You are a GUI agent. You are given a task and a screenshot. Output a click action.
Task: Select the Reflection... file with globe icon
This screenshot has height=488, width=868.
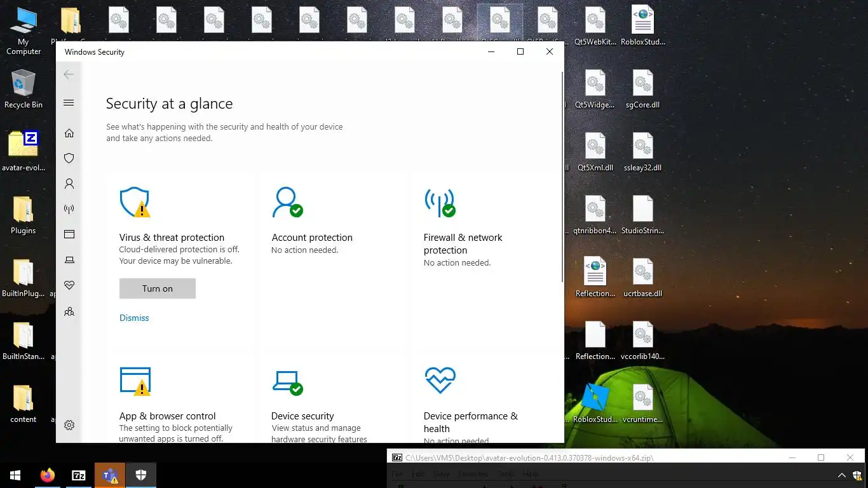pos(595,278)
